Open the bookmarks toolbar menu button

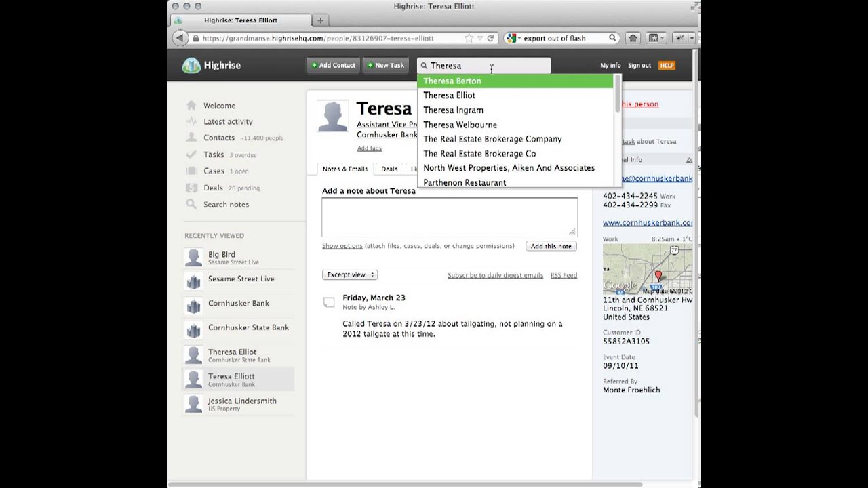pos(656,39)
